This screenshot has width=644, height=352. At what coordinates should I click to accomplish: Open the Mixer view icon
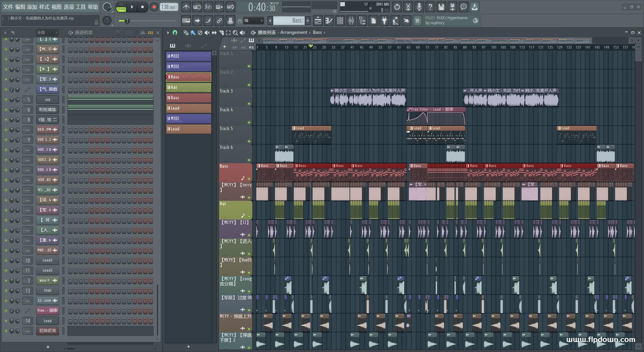351,21
